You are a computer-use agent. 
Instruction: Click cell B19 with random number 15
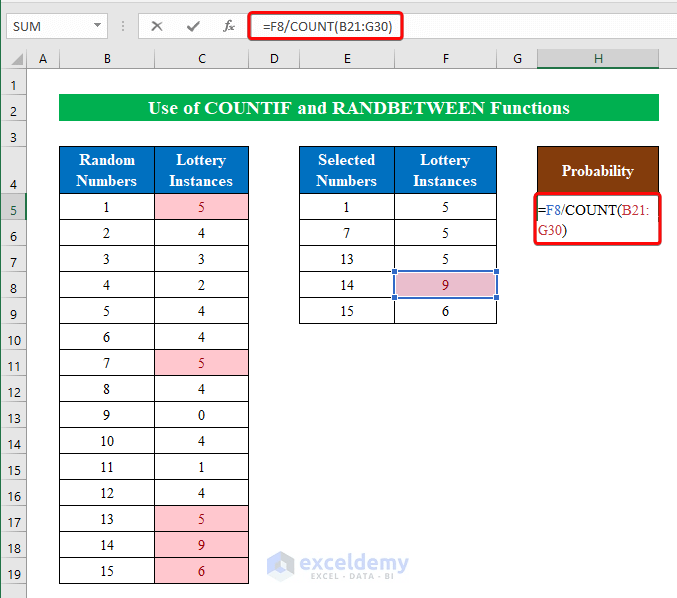[107, 571]
